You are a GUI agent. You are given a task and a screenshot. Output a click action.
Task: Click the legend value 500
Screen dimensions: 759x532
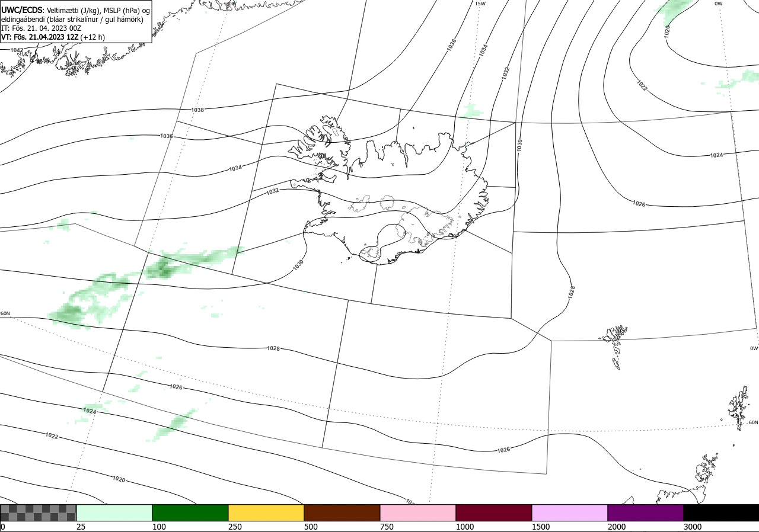pos(311,527)
